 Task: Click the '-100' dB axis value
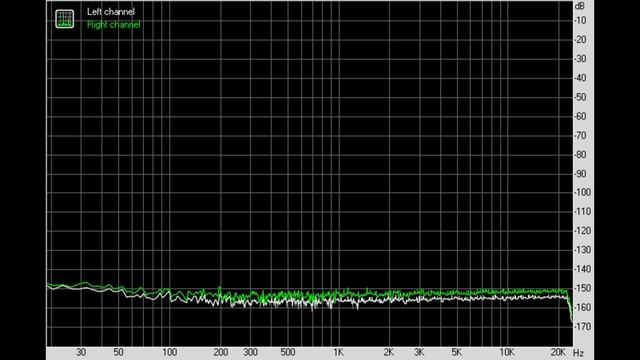pos(582,192)
